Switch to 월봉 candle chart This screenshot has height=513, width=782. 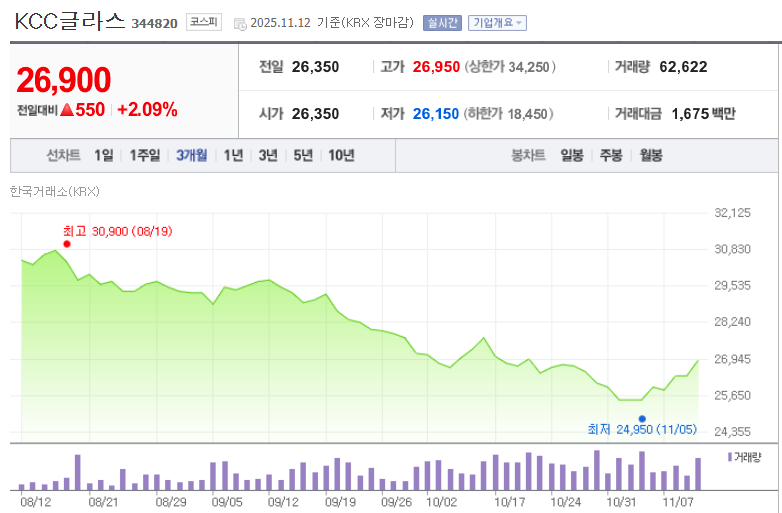pyautogui.click(x=651, y=156)
